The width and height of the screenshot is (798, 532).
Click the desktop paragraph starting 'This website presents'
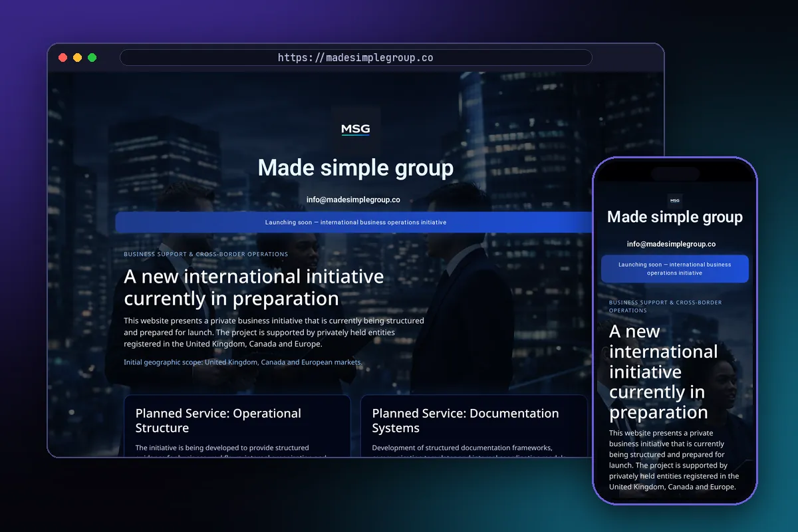coord(274,332)
